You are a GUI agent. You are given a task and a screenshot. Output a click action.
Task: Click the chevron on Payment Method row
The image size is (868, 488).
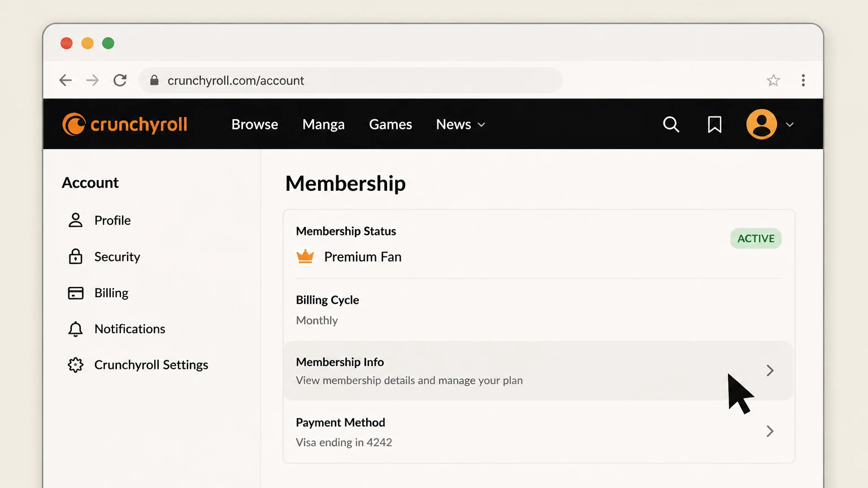pos(770,432)
